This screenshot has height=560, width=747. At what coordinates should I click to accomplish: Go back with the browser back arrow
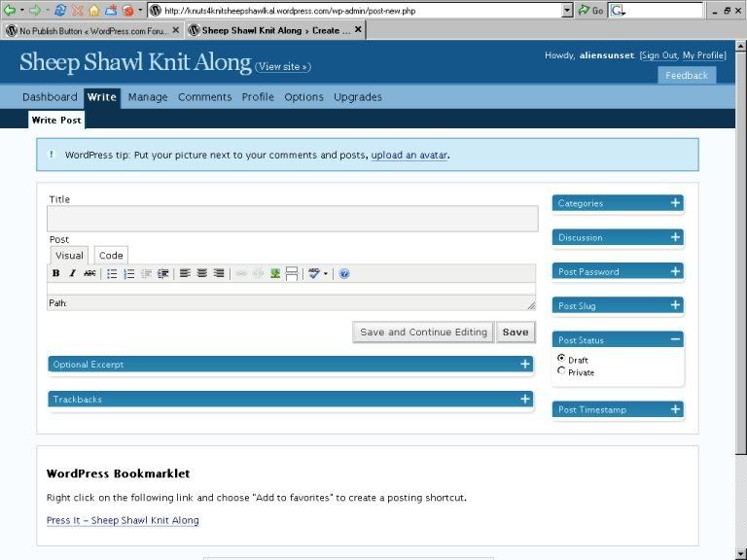(x=9, y=10)
